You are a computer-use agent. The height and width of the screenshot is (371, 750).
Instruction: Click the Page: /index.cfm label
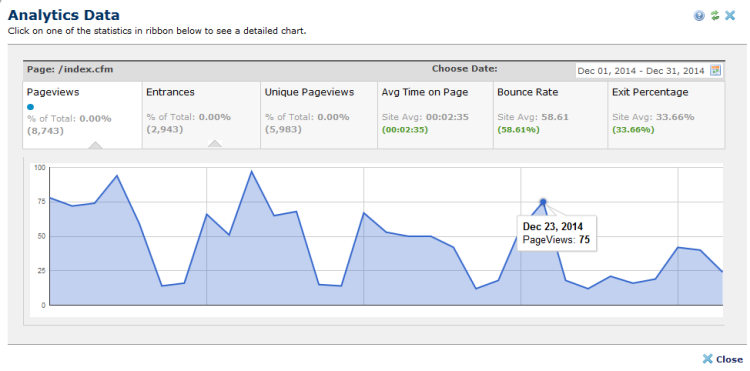70,69
